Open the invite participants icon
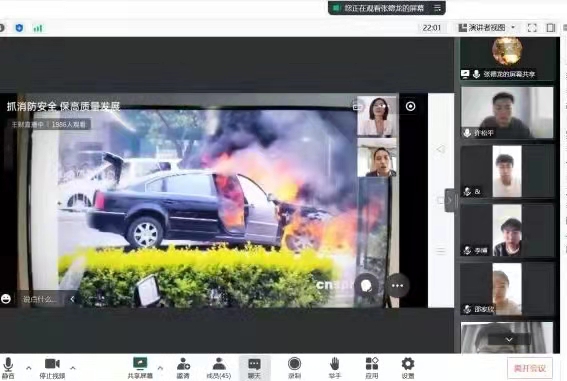The height and width of the screenshot is (381, 567). 183,367
